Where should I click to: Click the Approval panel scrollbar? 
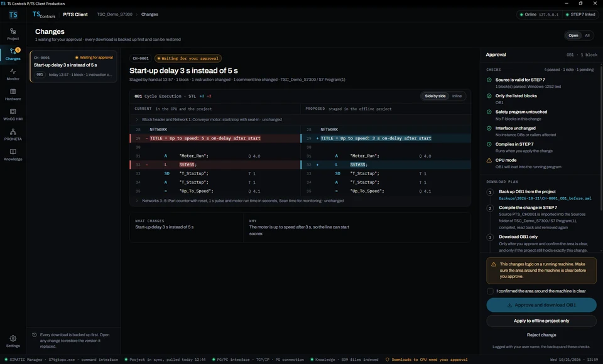[600, 138]
